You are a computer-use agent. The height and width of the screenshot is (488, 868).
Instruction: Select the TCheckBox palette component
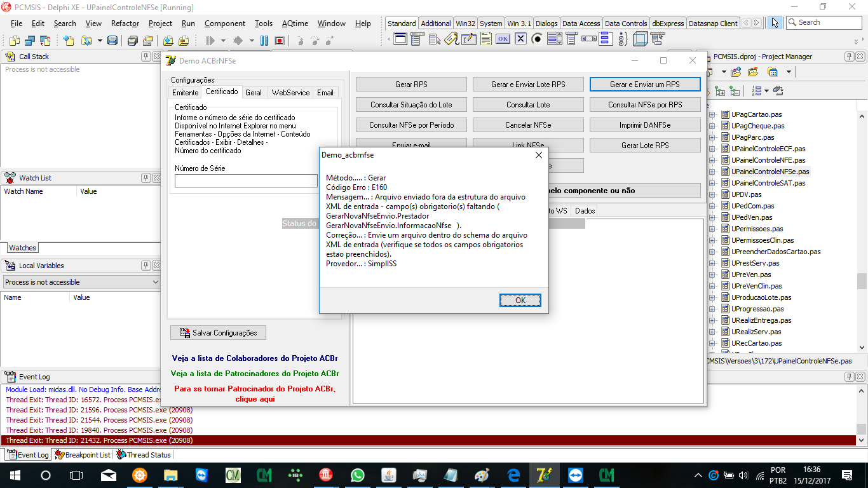[x=520, y=39]
